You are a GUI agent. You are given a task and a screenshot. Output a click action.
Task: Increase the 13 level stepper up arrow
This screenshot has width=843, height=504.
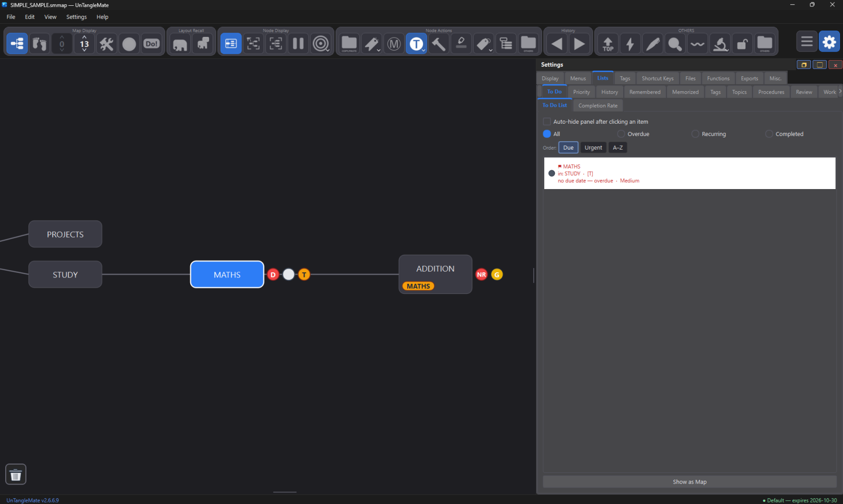tap(84, 37)
